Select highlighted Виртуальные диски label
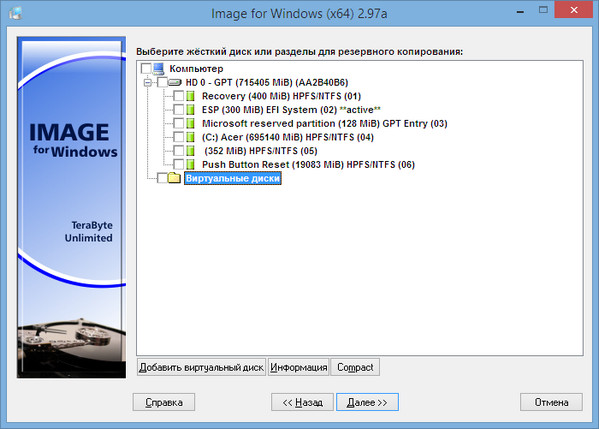Viewport: 599px width, 429px height. [x=233, y=178]
